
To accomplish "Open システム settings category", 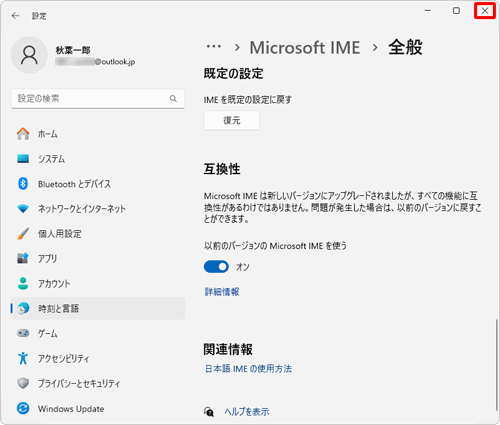I will [x=98, y=159].
